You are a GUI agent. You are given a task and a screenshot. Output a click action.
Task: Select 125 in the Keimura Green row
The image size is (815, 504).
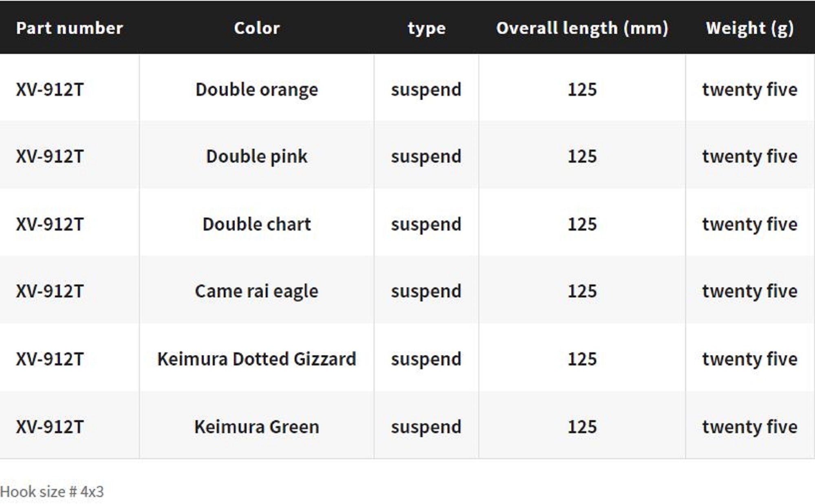(x=582, y=427)
